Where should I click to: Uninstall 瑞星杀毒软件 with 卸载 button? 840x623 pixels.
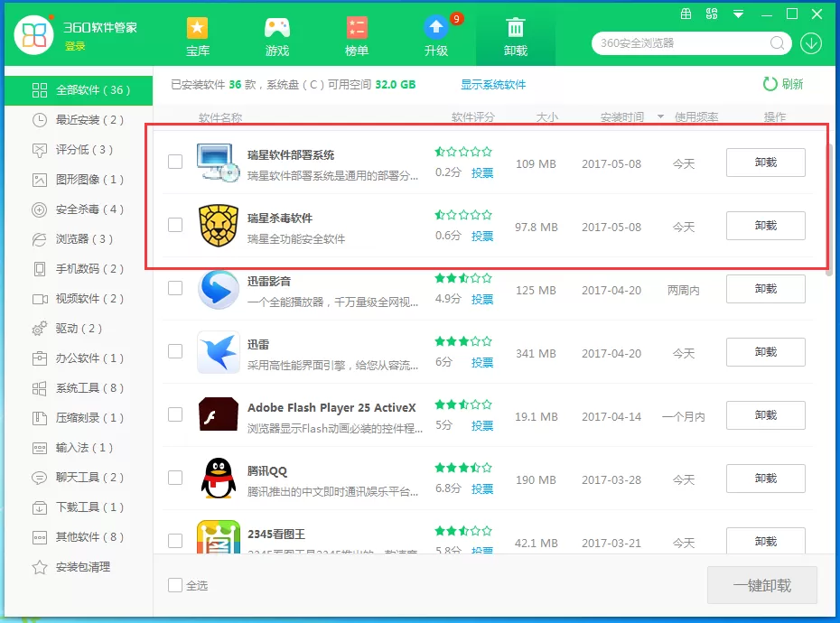766,226
